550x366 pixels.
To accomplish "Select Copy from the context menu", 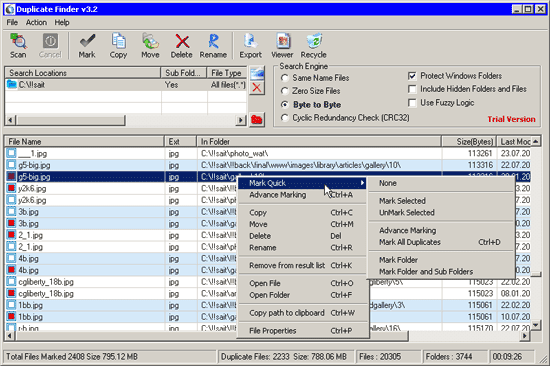I will click(302, 213).
